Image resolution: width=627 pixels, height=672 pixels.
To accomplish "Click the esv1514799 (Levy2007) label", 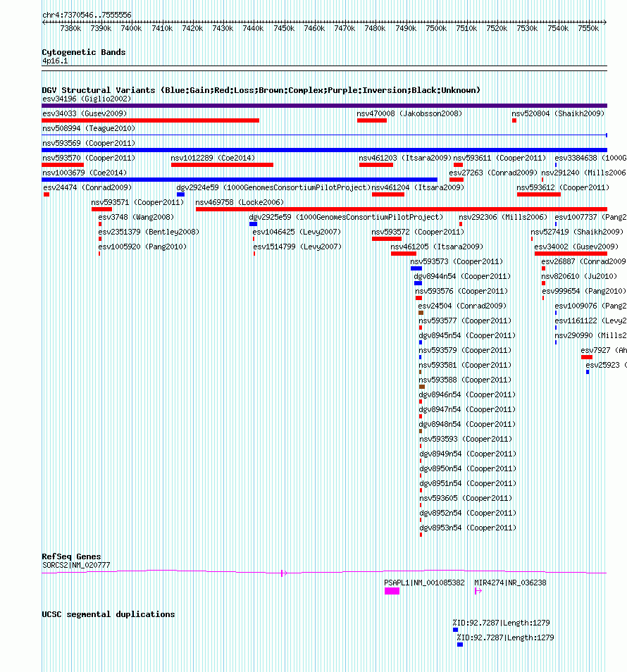I will coord(297,247).
